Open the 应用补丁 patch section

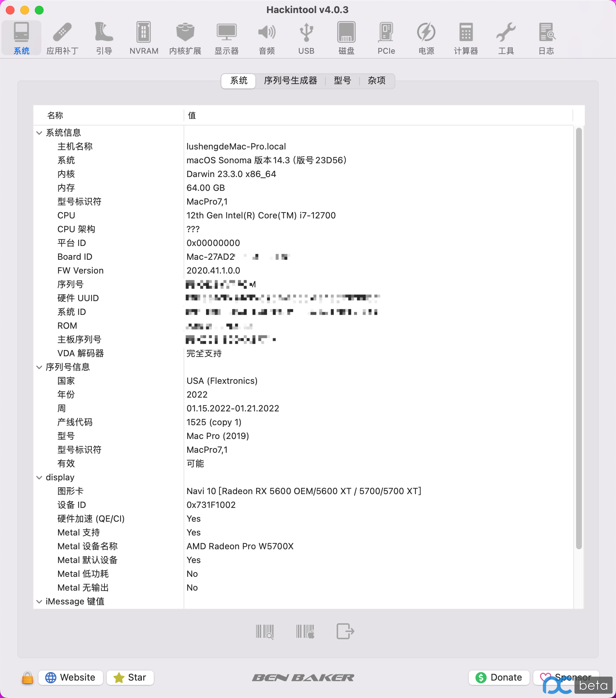pyautogui.click(x=62, y=38)
